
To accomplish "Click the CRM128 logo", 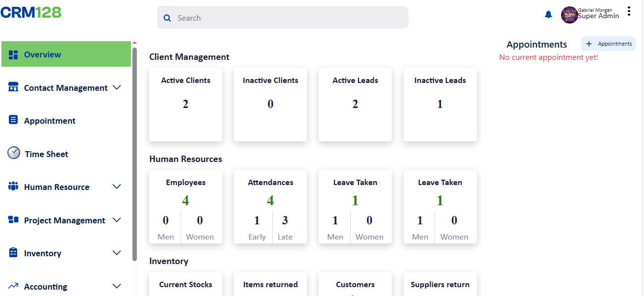I will pos(31,12).
